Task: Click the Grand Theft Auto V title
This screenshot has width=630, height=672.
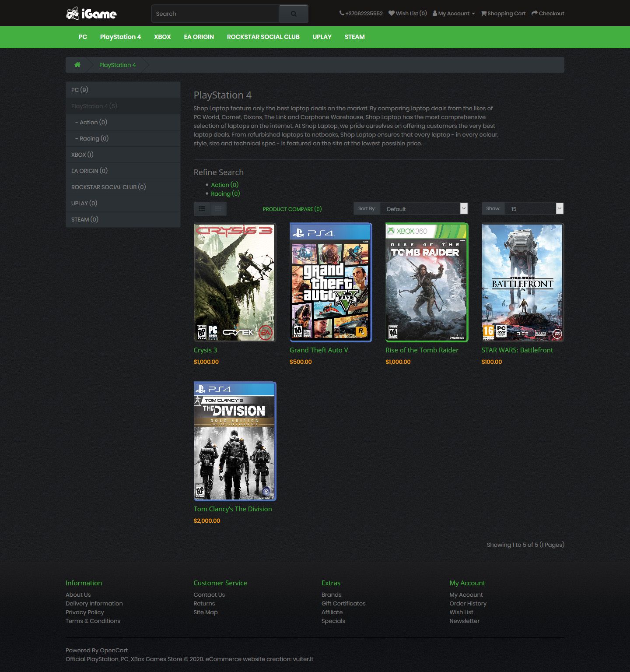Action: point(319,350)
